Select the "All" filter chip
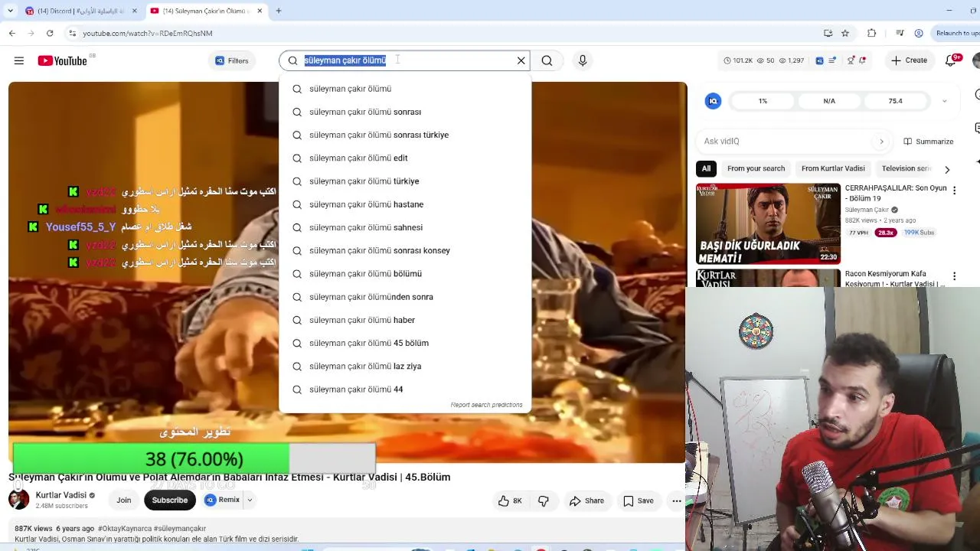 pyautogui.click(x=706, y=168)
